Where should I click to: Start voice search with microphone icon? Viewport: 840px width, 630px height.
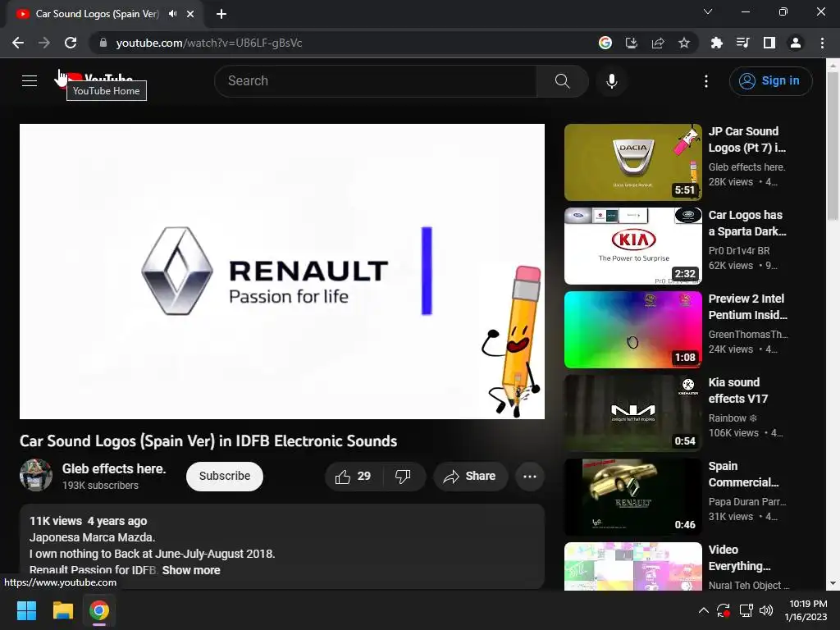pos(612,81)
